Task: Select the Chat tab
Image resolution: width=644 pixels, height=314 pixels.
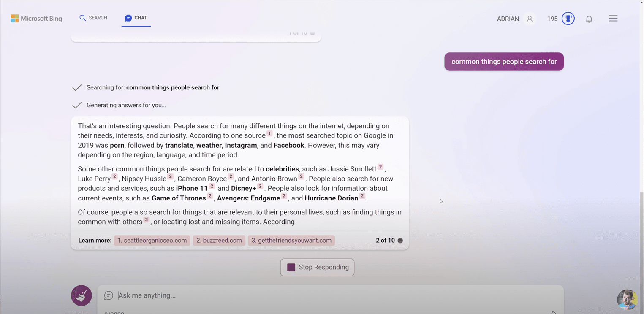Action: coord(136,18)
